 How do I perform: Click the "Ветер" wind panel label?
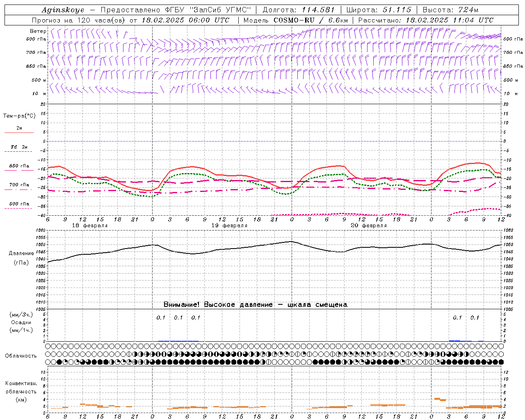pyautogui.click(x=38, y=31)
